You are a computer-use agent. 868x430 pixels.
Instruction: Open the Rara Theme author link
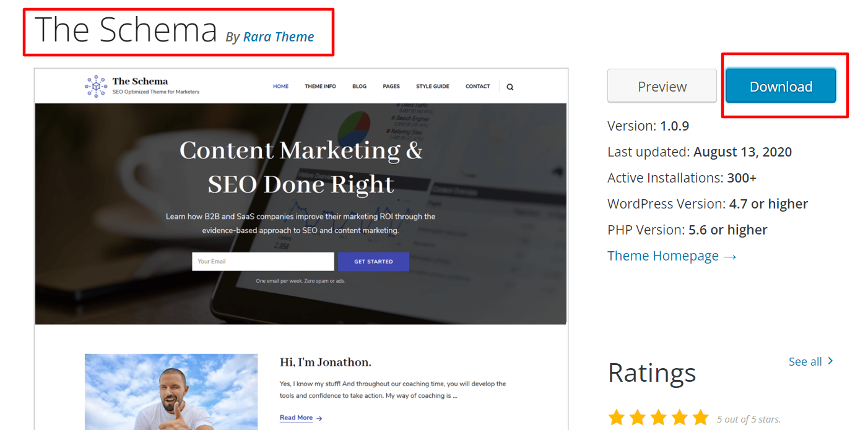[x=278, y=37]
